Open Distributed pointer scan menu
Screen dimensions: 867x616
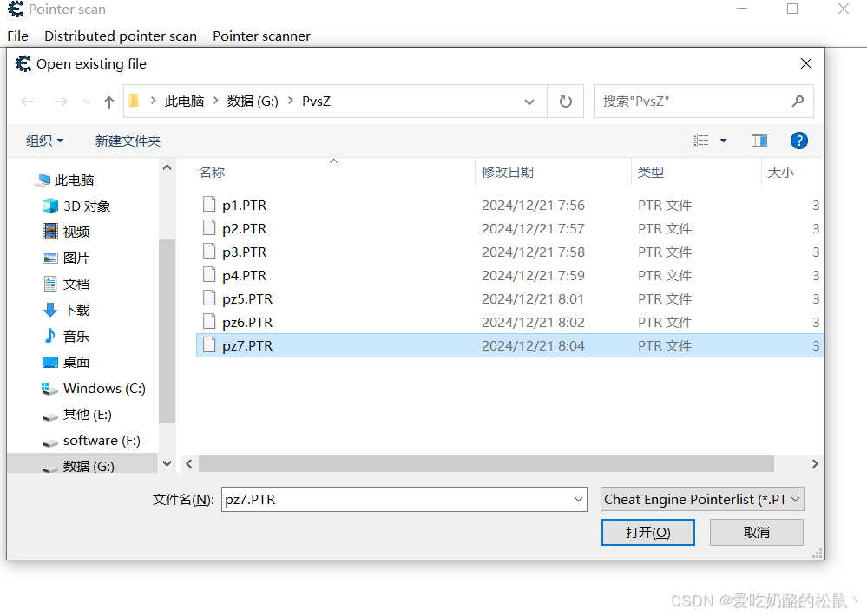[x=121, y=36]
